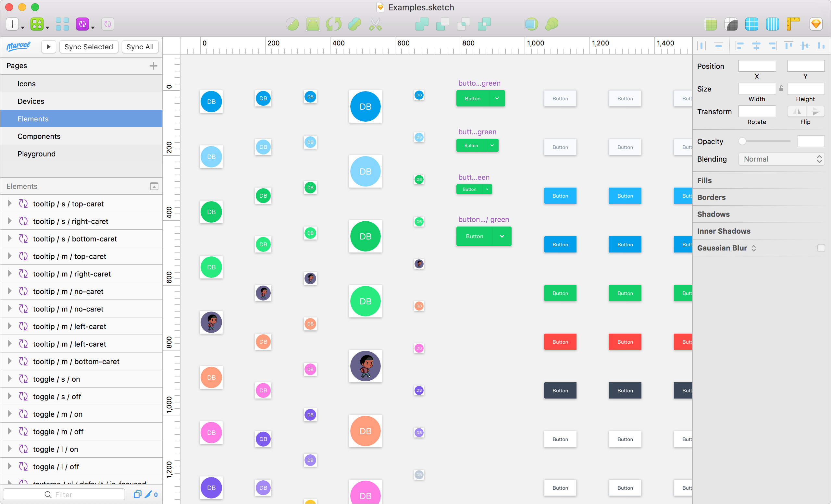Click the Rotate tool icon
The width and height of the screenshot is (831, 504).
(334, 24)
